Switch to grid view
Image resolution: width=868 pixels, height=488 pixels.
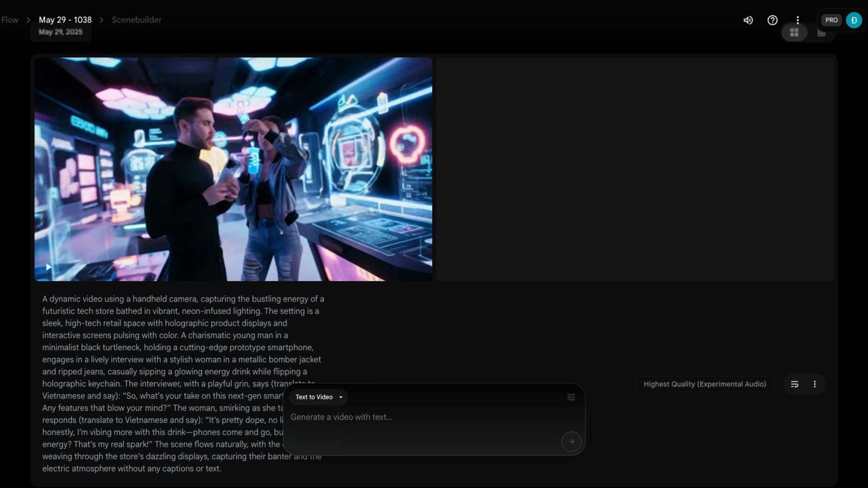pos(794,33)
